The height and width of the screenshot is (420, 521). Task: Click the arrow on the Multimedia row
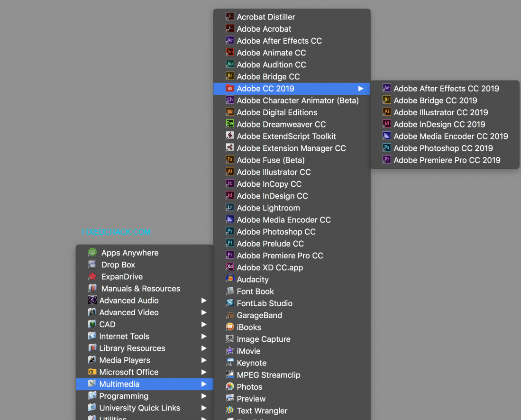(x=204, y=384)
